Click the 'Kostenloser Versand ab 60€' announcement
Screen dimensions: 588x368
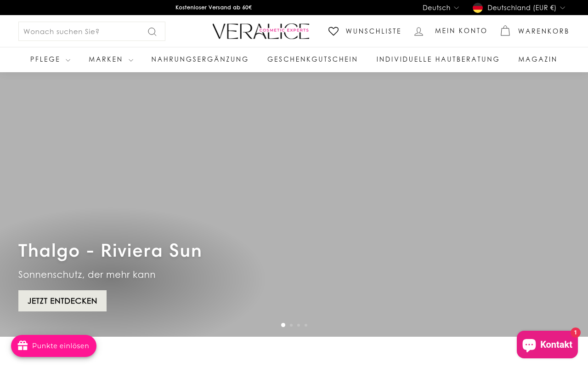(214, 7)
